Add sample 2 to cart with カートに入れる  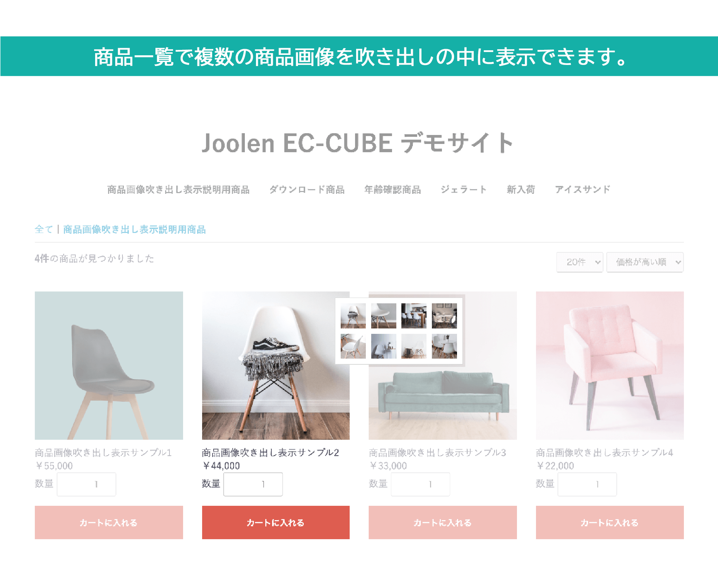(x=276, y=522)
